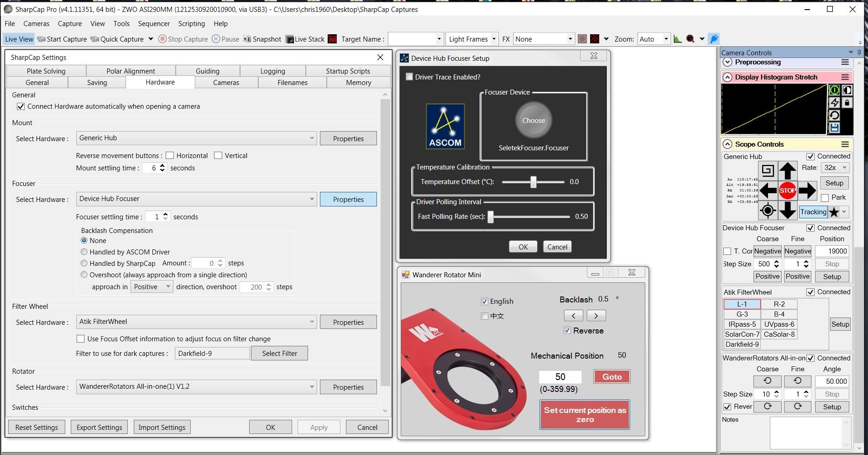Click the red STOP mount button
Image resolution: width=868 pixels, height=455 pixels.
(x=788, y=190)
